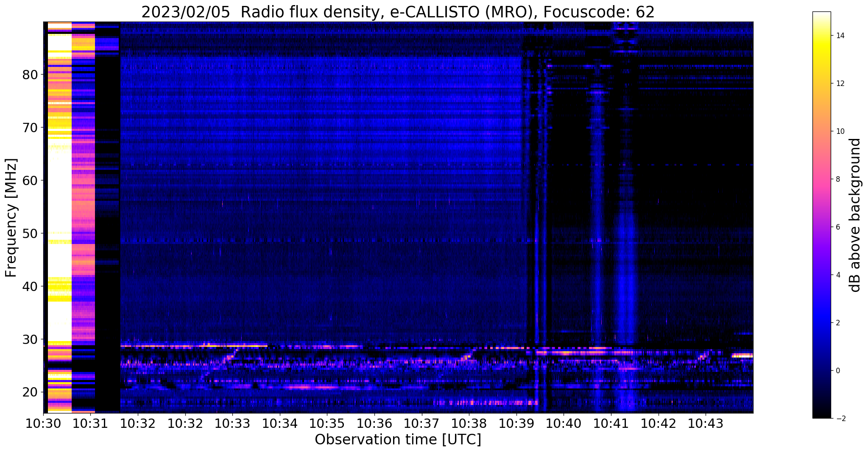The width and height of the screenshot is (868, 452).
Task: Click the colorbar tick value 6
Action: 837,227
